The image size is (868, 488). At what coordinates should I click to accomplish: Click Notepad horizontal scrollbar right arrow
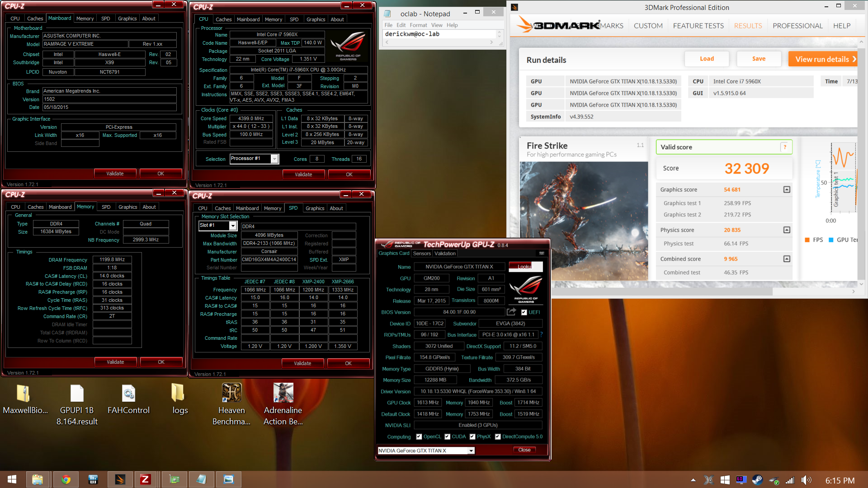[x=491, y=42]
